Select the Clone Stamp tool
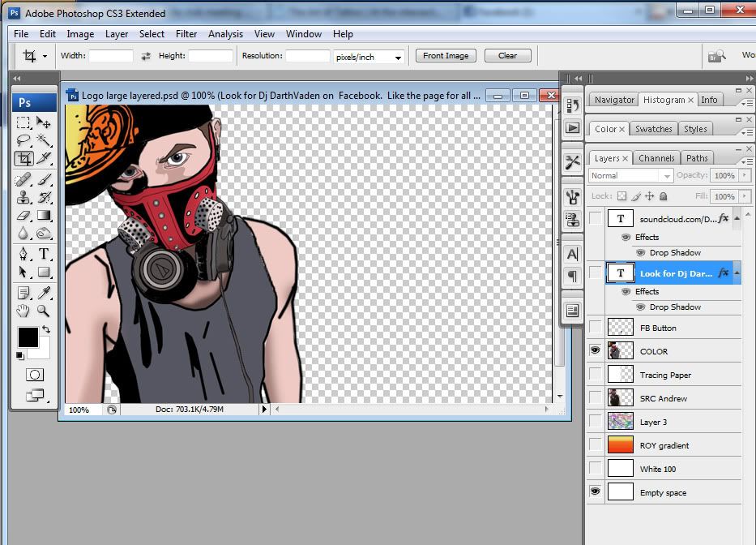Image resolution: width=756 pixels, height=545 pixels. coord(23,197)
